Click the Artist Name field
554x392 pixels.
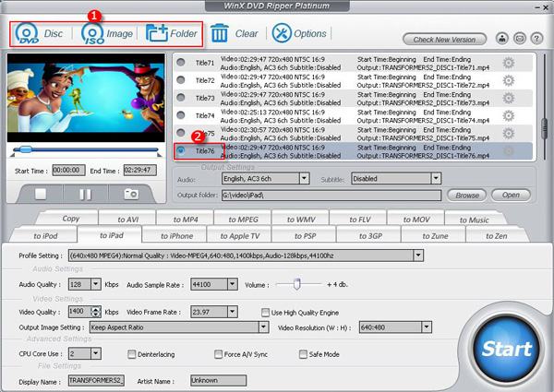pos(218,380)
